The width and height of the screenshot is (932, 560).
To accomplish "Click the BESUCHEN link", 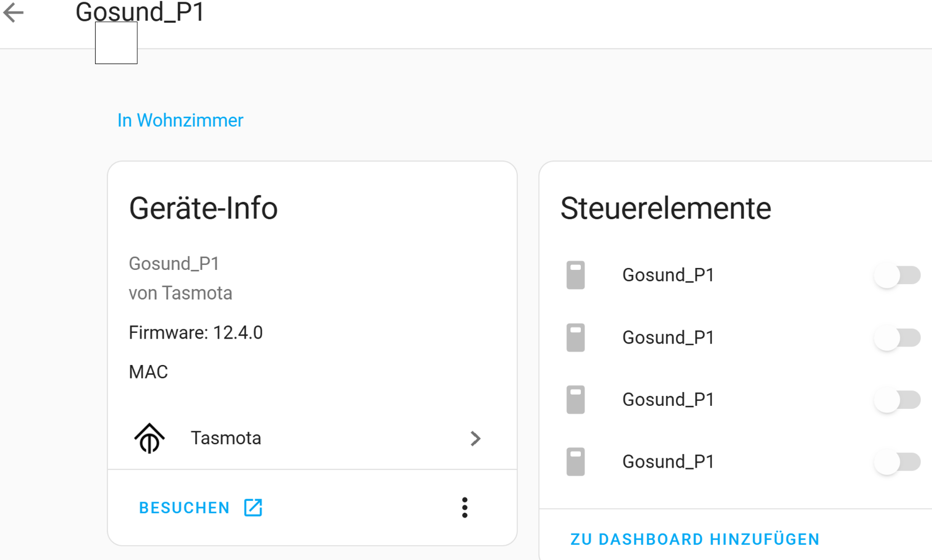I will point(184,508).
